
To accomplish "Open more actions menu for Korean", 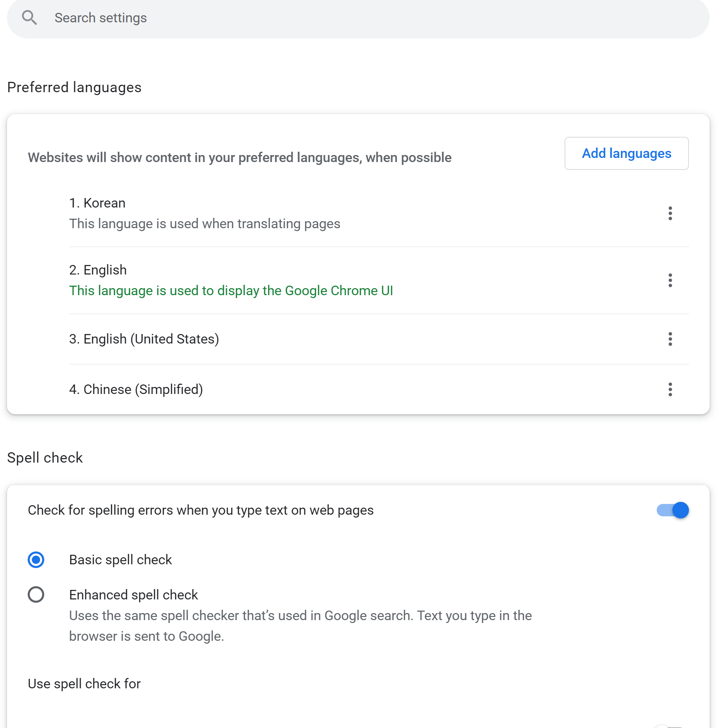I will tap(670, 213).
